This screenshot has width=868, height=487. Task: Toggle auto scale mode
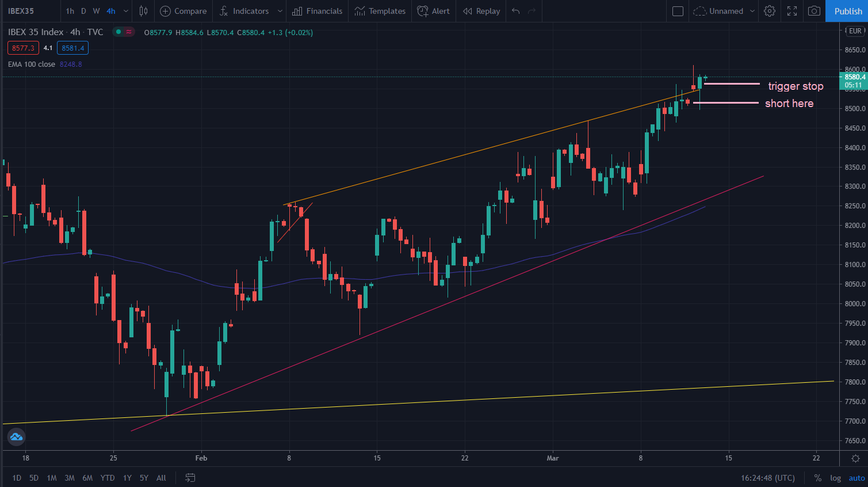tap(856, 478)
